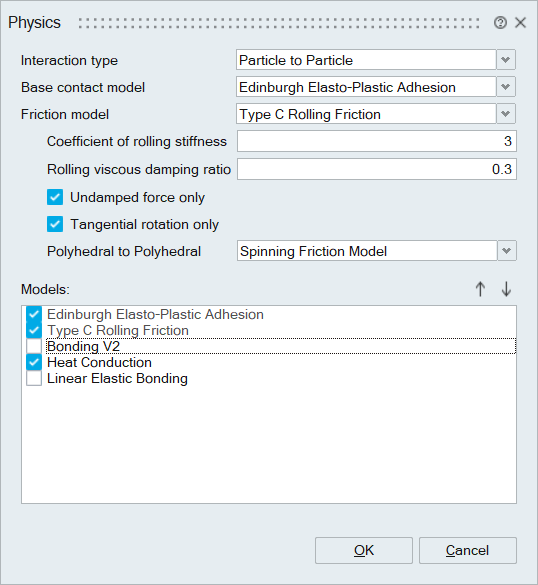This screenshot has height=585, width=538.
Task: Expand Polyhedral to Polyhedral dropdown
Action: (507, 251)
